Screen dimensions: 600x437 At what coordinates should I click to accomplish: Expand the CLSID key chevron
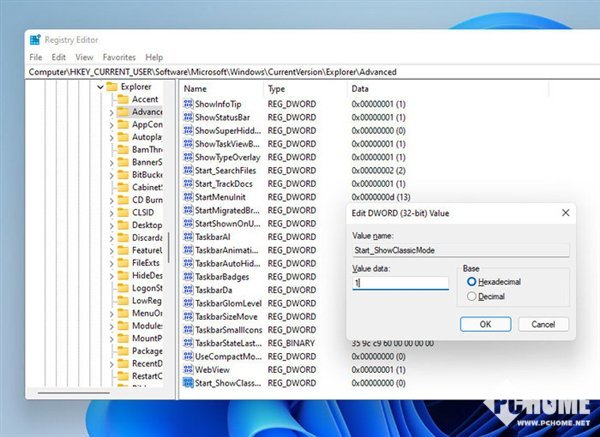pos(111,214)
